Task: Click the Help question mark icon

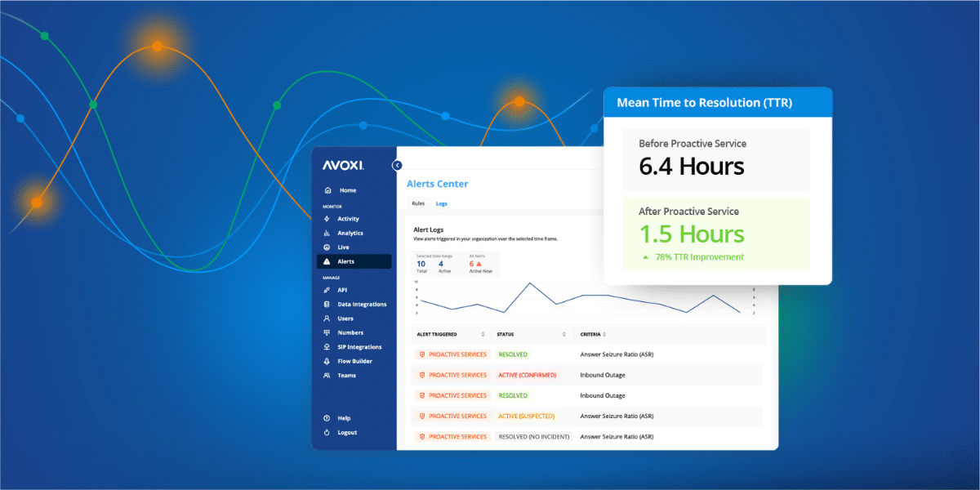Action: [327, 418]
